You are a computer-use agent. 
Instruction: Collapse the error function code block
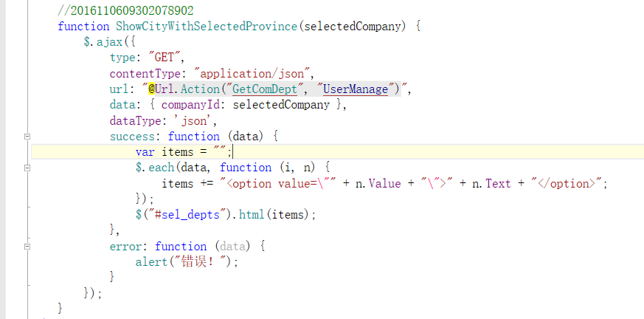click(27, 247)
